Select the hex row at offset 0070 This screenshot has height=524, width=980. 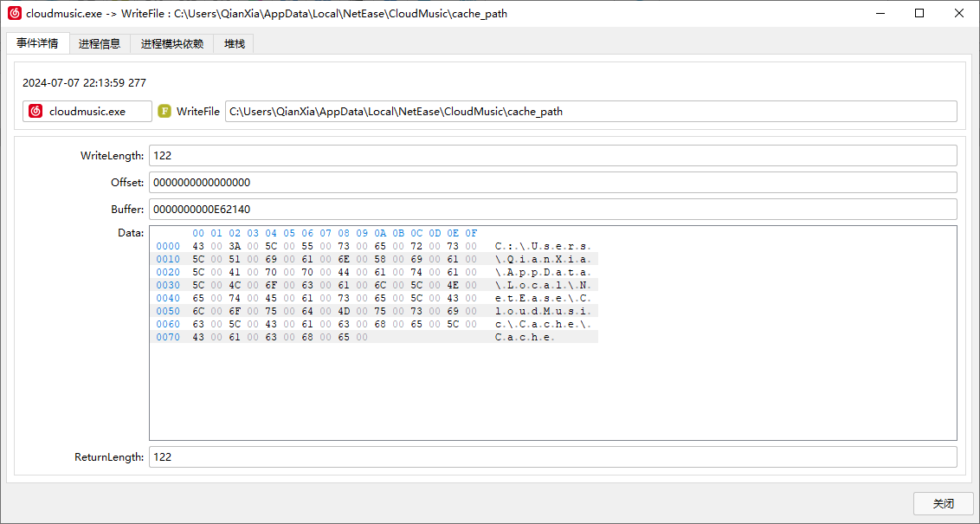[x=374, y=337]
